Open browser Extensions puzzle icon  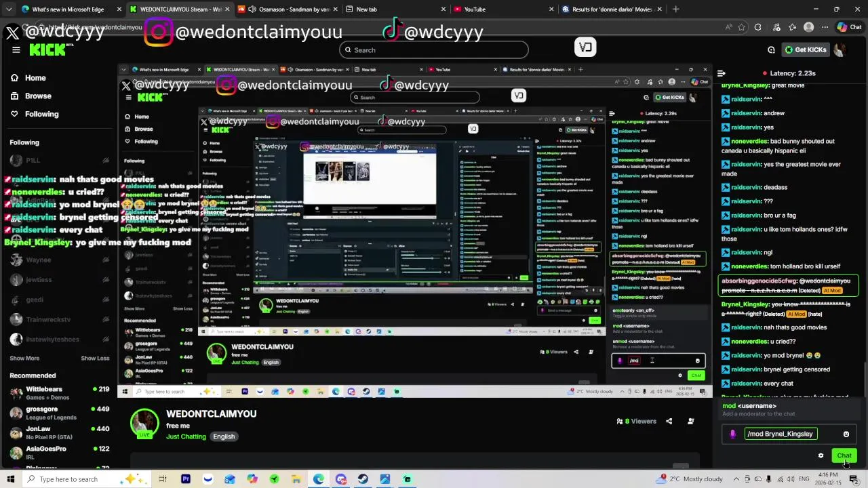coord(757,27)
